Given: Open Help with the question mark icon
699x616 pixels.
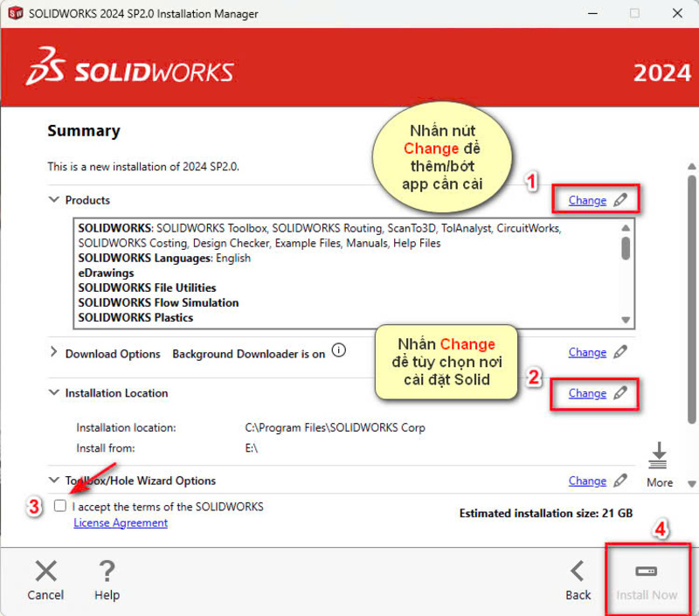Looking at the screenshot, I should point(107,571).
